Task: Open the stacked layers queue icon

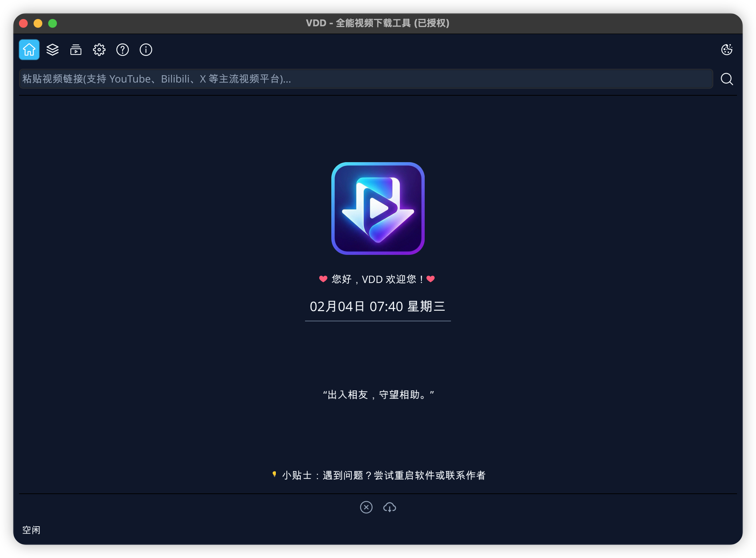Action: [x=53, y=50]
